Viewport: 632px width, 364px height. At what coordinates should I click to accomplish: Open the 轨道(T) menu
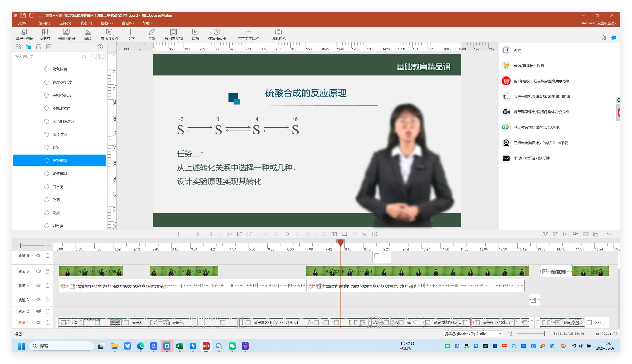click(86, 23)
